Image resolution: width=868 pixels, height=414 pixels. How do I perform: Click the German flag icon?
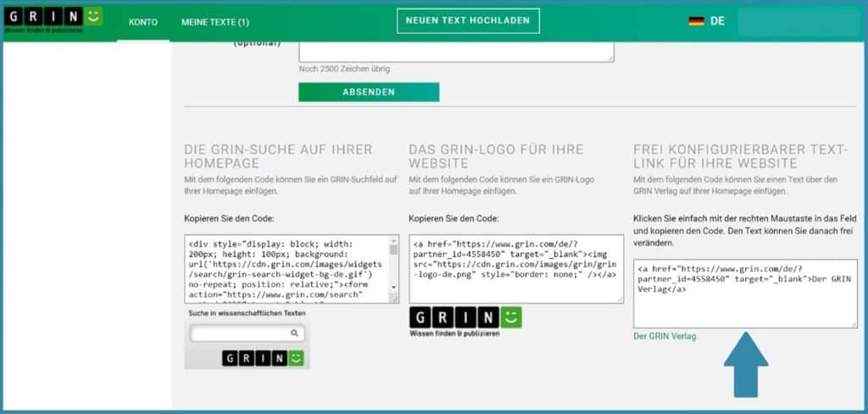click(x=696, y=21)
